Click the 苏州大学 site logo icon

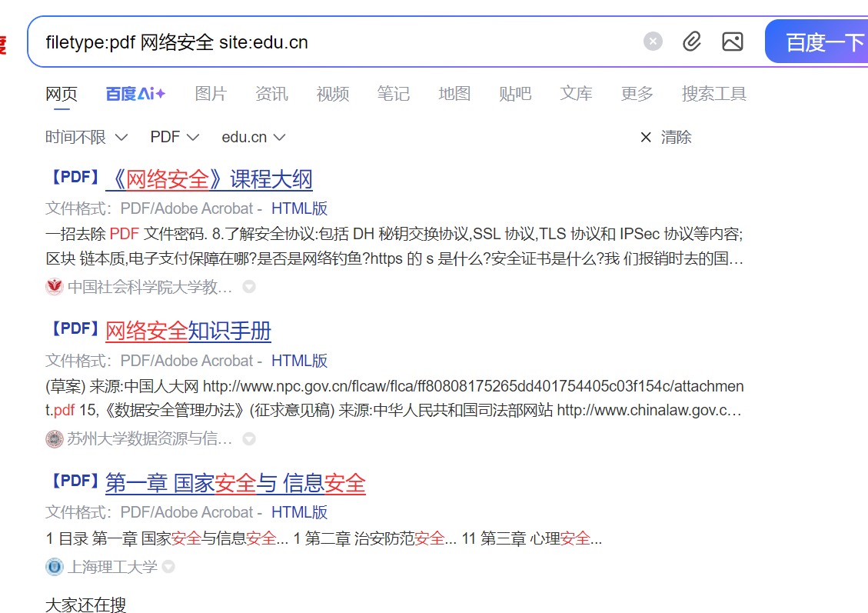click(x=55, y=439)
